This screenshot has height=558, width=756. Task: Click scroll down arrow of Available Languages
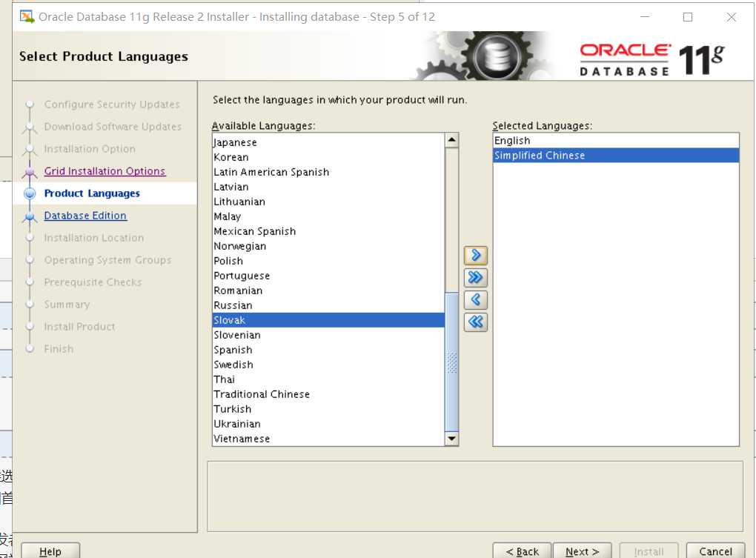(x=451, y=439)
